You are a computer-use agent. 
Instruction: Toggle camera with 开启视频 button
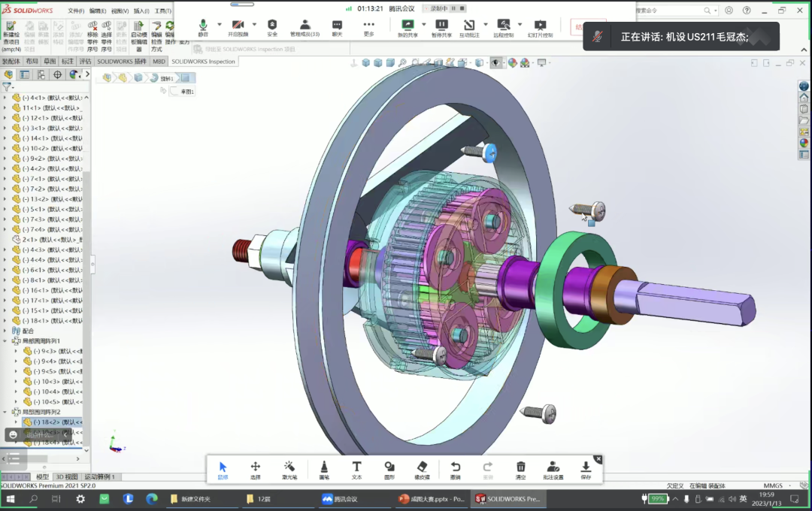pyautogui.click(x=238, y=28)
